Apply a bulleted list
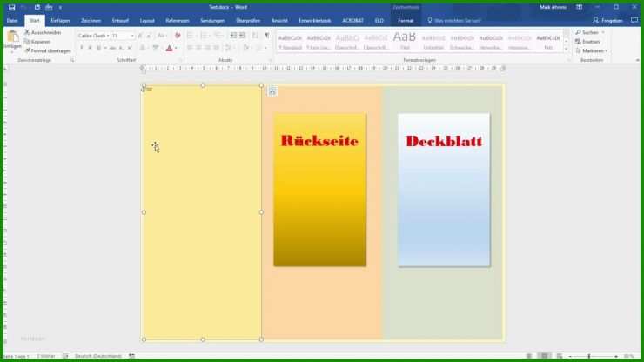 pyautogui.click(x=191, y=36)
